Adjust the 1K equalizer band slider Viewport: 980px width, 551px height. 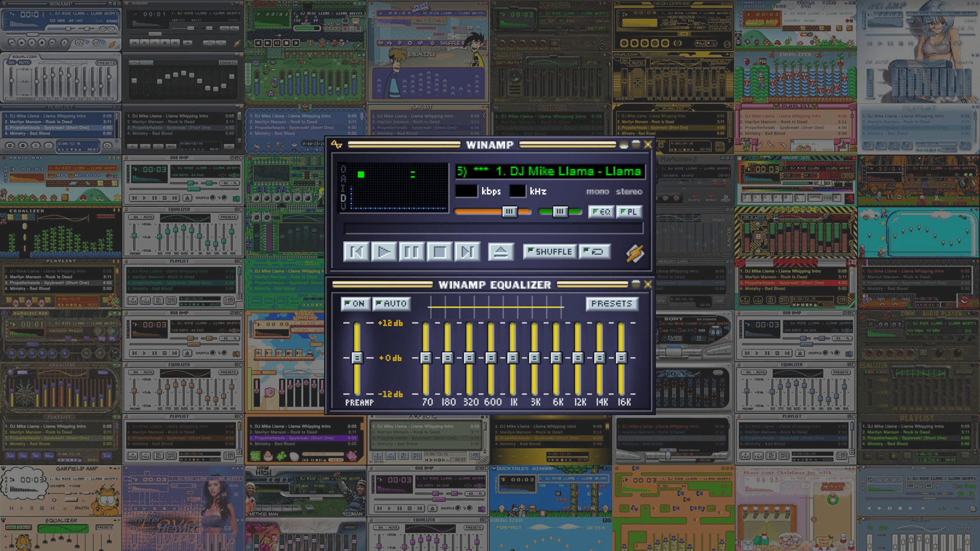click(512, 358)
